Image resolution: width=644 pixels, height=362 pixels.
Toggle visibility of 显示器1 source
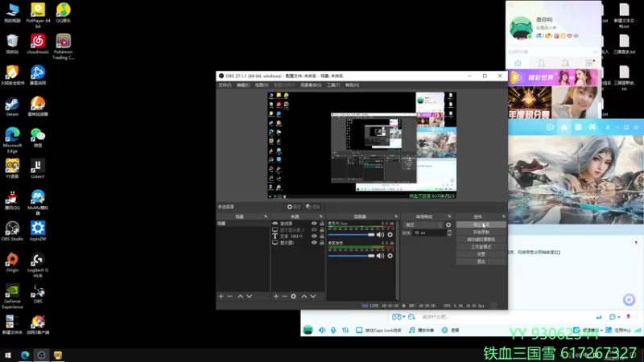pos(314,243)
